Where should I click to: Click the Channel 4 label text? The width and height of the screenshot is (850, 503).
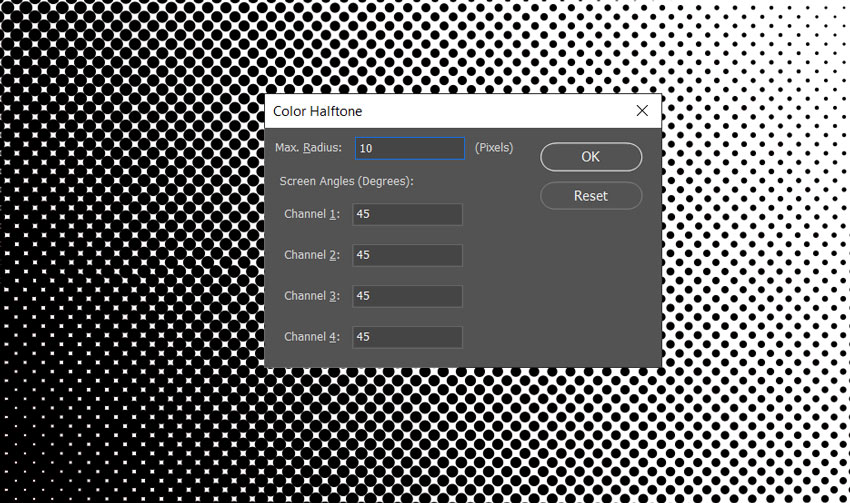pos(312,337)
